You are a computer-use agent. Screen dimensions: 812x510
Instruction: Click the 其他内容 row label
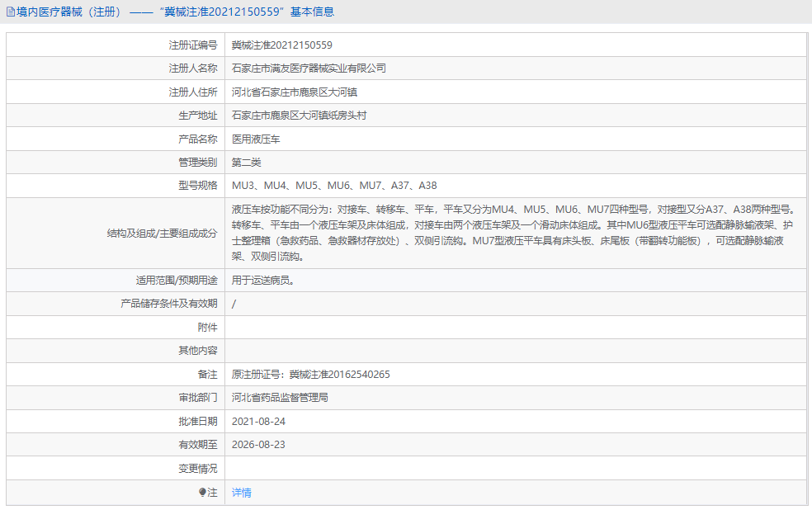click(198, 351)
